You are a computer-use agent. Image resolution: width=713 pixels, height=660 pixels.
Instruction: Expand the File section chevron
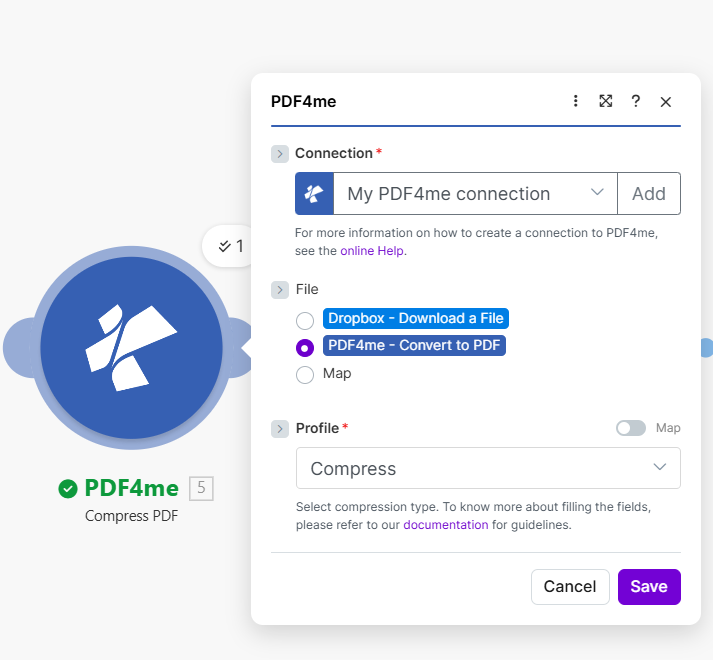pos(280,290)
